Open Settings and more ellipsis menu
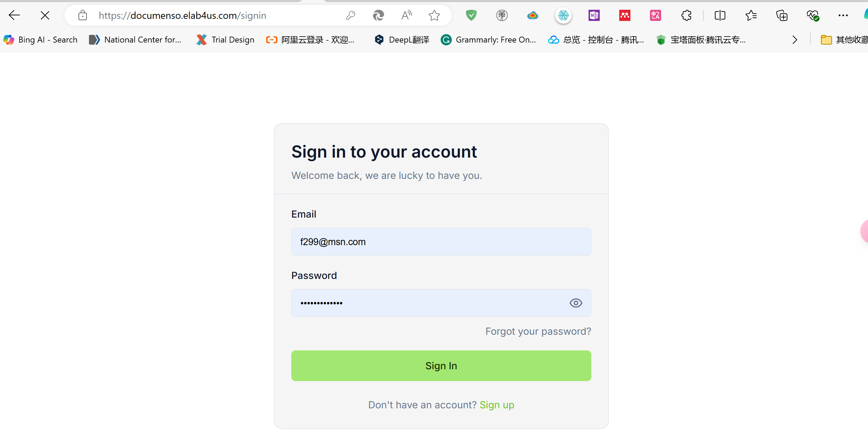This screenshot has height=432, width=868. 843,15
